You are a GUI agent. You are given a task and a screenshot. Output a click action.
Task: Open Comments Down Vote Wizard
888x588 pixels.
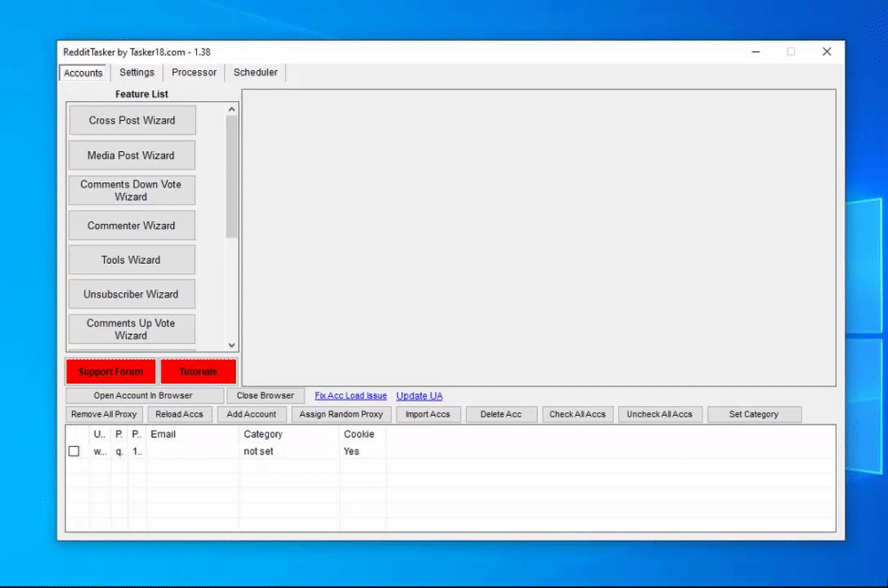click(x=132, y=190)
